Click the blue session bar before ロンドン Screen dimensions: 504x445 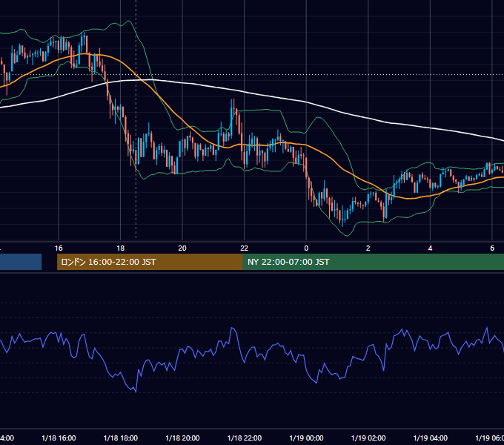click(x=21, y=262)
